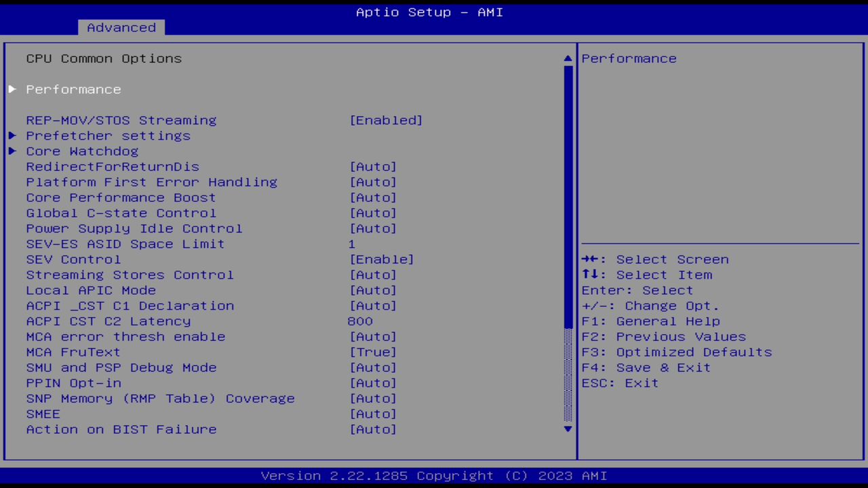This screenshot has width=868, height=488.
Task: Select ACPI _CST C1 Declaration label
Action: [130, 306]
